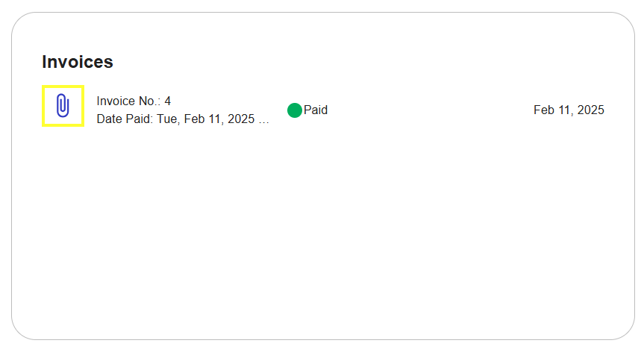Image resolution: width=644 pixels, height=352 pixels.
Task: Click the Feb 11, 2025 date at the right
Action: pyautogui.click(x=569, y=110)
